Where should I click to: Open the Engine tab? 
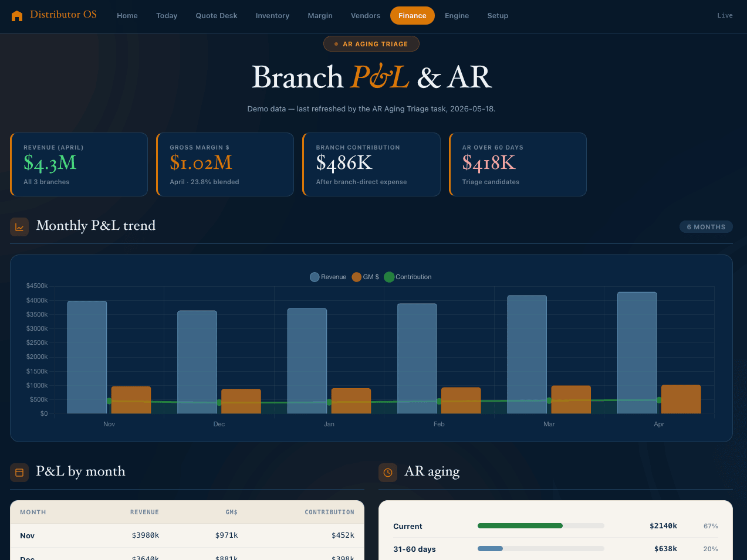pos(457,16)
